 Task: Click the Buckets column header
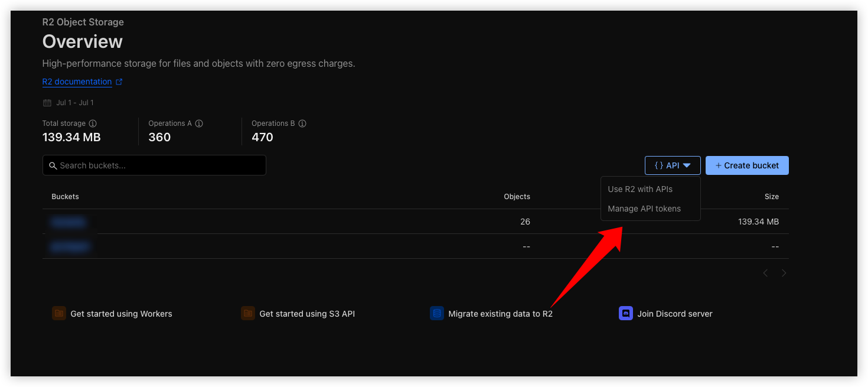(66, 197)
